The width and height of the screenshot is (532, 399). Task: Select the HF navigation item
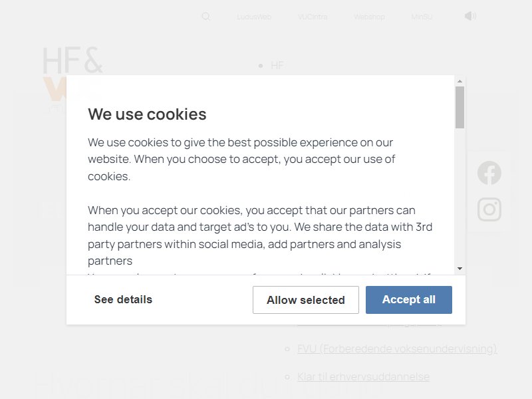pyautogui.click(x=277, y=65)
